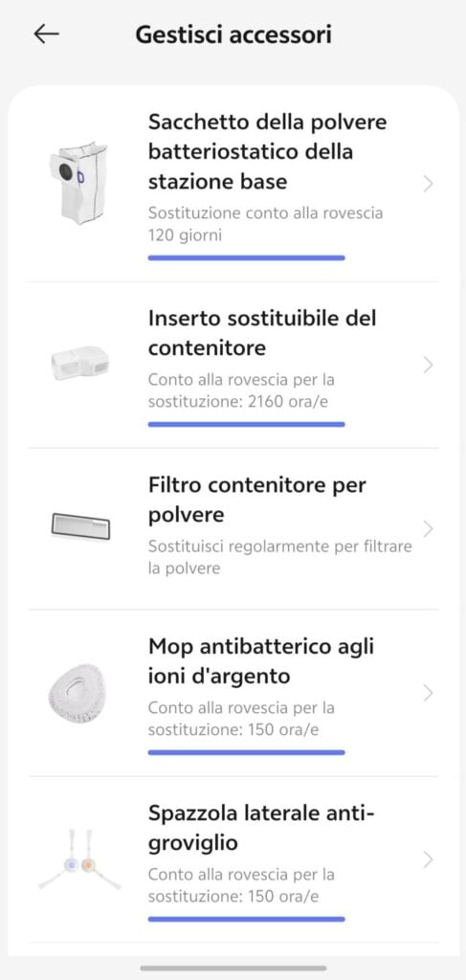Tap the replaceable container insert image

tap(79, 363)
